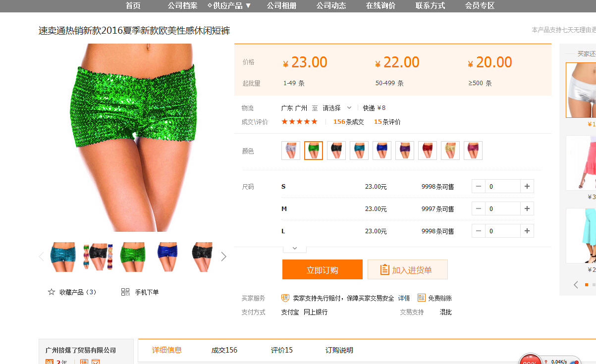Show next product thumbnails with right arrow
Image resolution: width=596 pixels, height=364 pixels.
point(223,257)
